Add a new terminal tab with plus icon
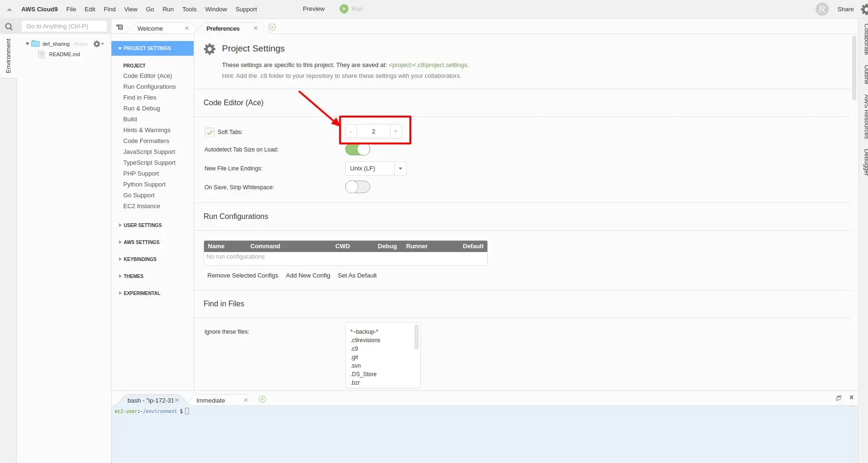The height and width of the screenshot is (463, 868). coord(263,399)
